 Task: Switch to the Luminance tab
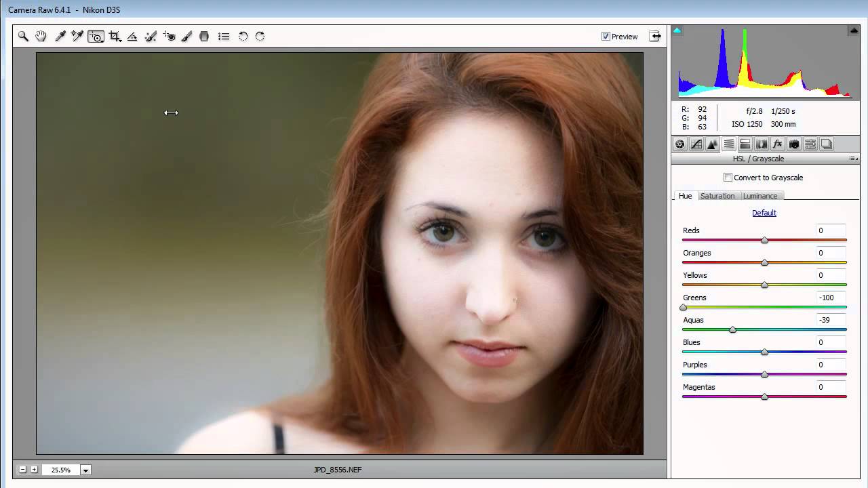pyautogui.click(x=761, y=196)
